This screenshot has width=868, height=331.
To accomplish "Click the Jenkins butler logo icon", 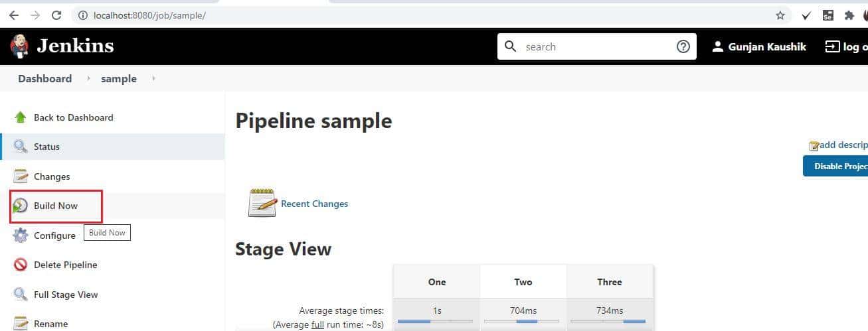I will 19,46.
